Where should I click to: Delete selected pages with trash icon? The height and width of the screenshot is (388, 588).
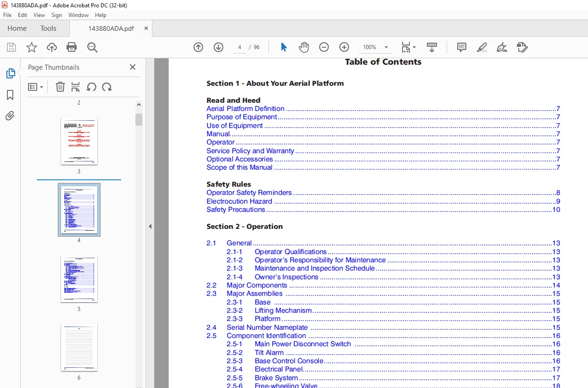[60, 87]
